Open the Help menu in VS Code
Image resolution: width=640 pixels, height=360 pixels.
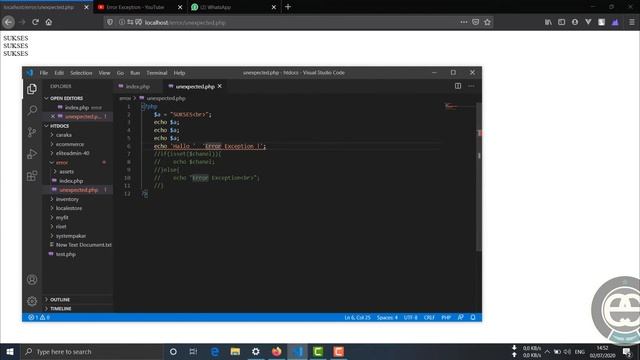pyautogui.click(x=179, y=73)
